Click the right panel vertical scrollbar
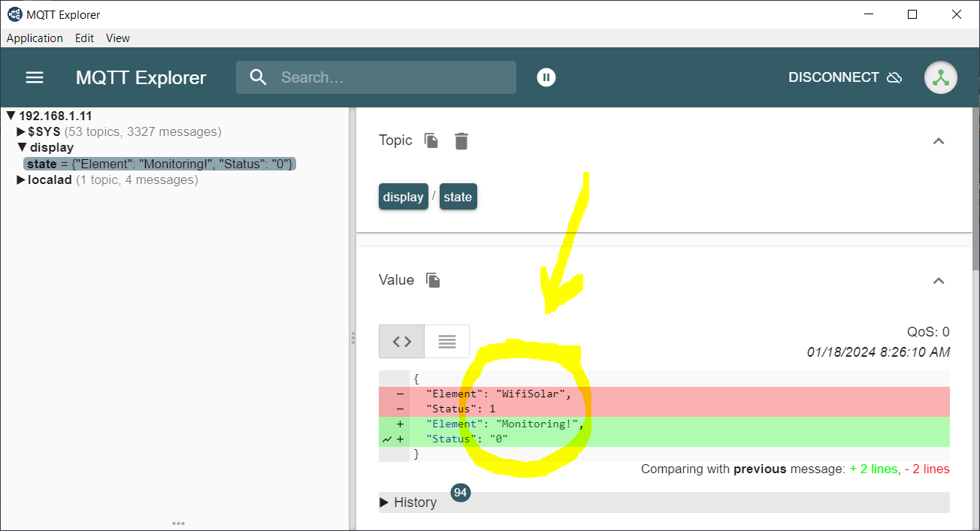The image size is (980, 531). pos(975,188)
